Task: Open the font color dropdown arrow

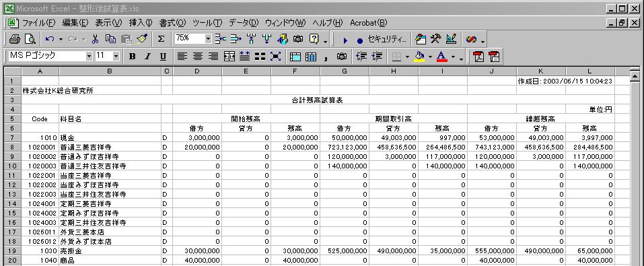Action: pyautogui.click(x=453, y=57)
